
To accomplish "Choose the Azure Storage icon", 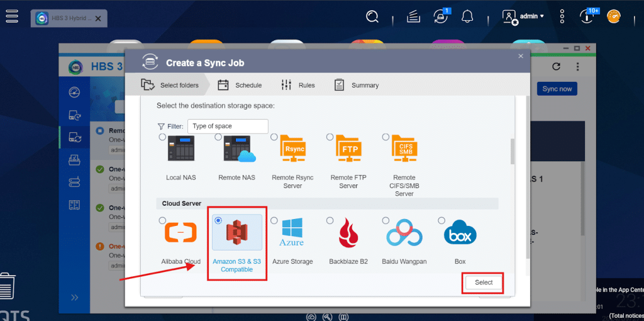I will point(292,234).
